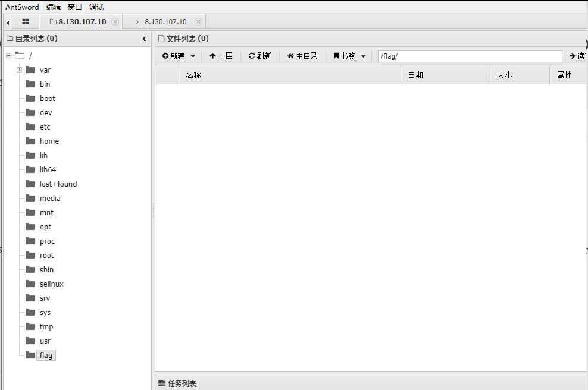Select the selinux folder icon

pyautogui.click(x=30, y=284)
